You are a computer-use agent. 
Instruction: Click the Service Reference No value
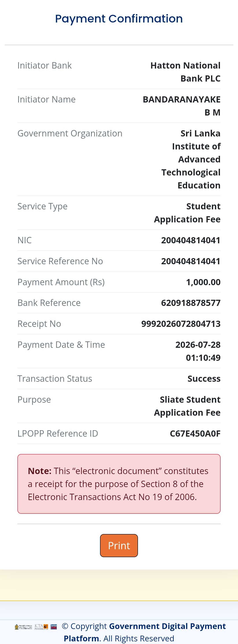click(x=191, y=261)
